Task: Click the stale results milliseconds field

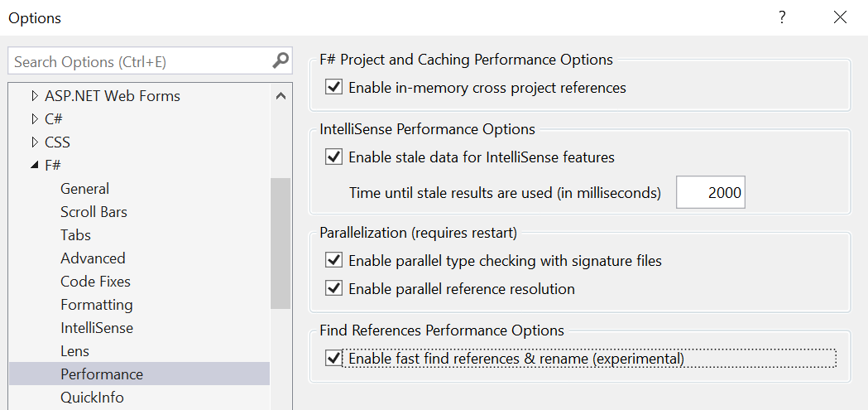Action: (710, 193)
